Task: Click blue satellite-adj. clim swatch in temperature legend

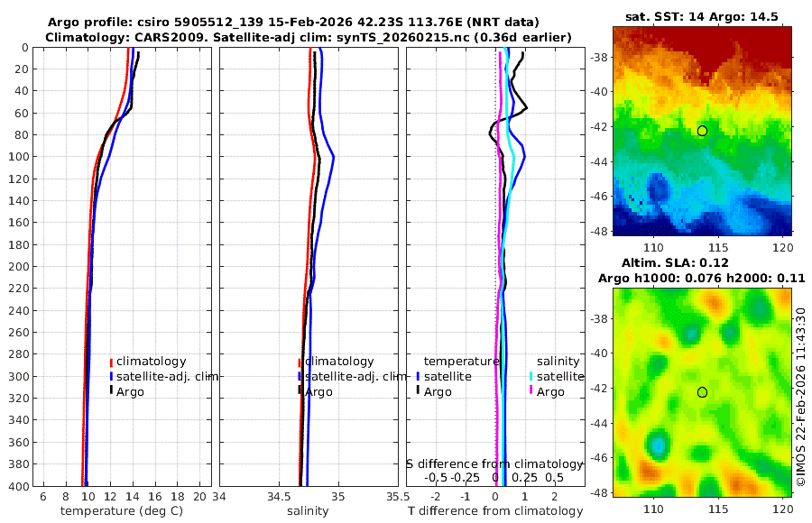Action: click(111, 376)
